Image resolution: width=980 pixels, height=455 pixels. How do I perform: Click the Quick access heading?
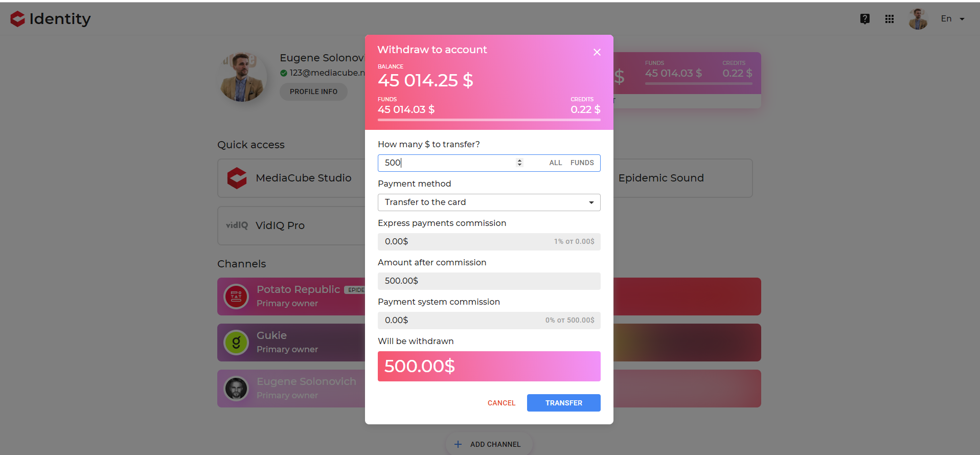(x=251, y=145)
